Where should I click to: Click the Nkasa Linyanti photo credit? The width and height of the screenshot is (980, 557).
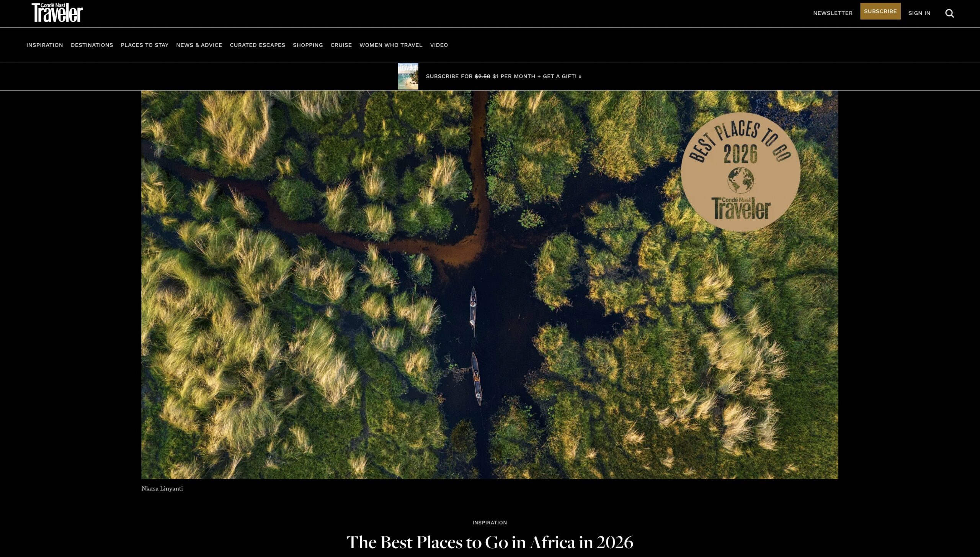(x=162, y=488)
